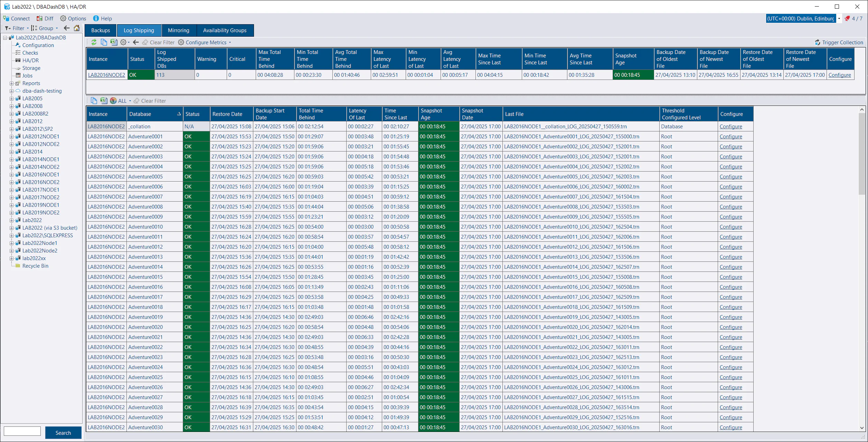Navigate back using the back arrow icon

tap(135, 42)
